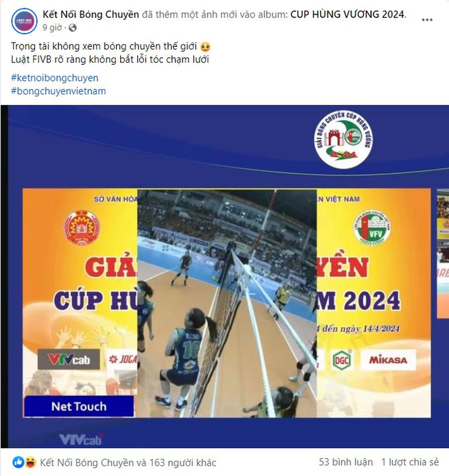View the list of 163 people who reacted

[128, 462]
